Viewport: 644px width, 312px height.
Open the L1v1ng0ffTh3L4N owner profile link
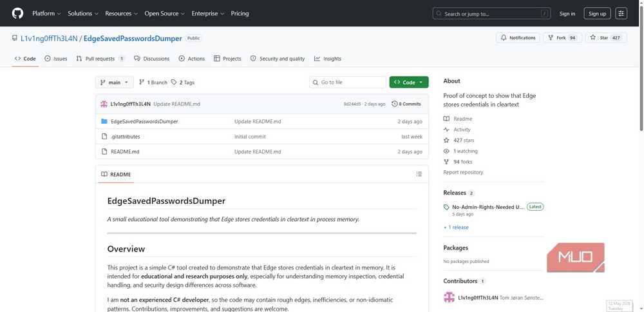(x=49, y=38)
